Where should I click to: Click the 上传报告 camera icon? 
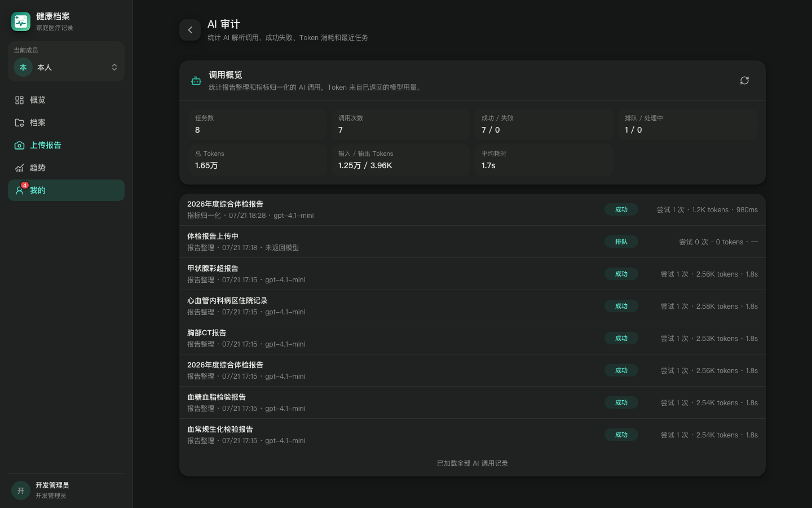(x=19, y=145)
